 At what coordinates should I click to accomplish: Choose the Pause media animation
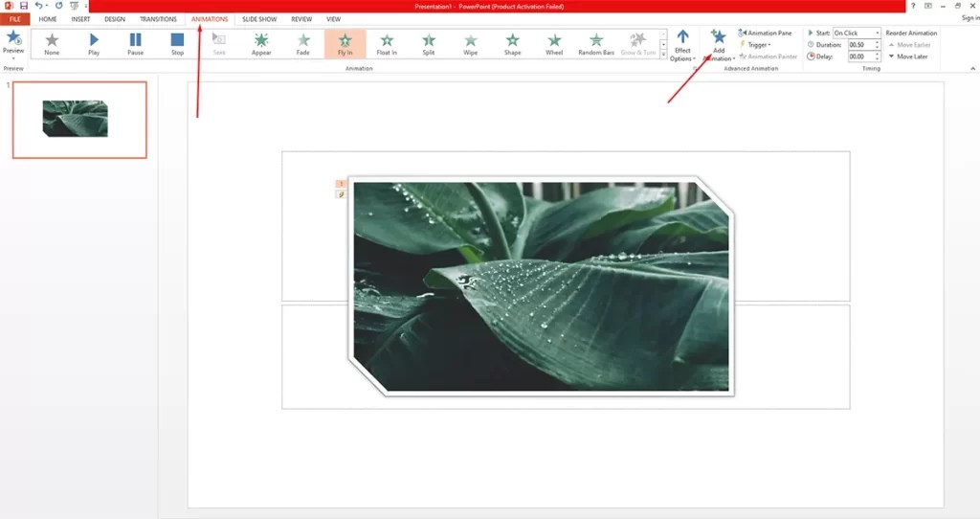coord(136,44)
